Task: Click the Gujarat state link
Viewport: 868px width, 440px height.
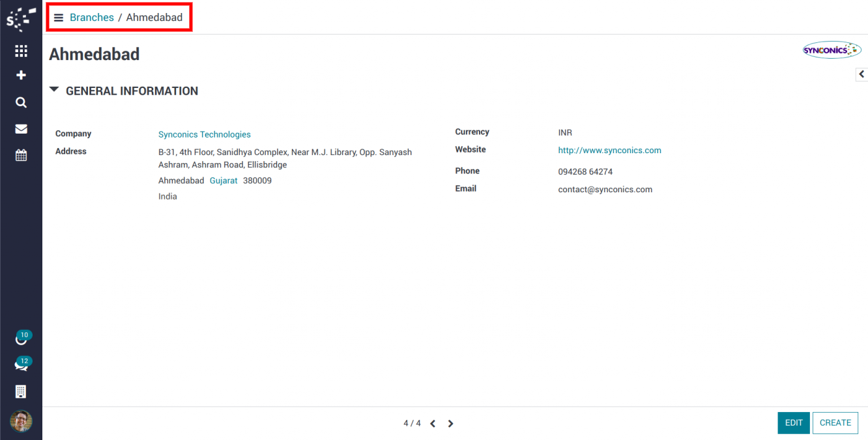Action: tap(224, 181)
